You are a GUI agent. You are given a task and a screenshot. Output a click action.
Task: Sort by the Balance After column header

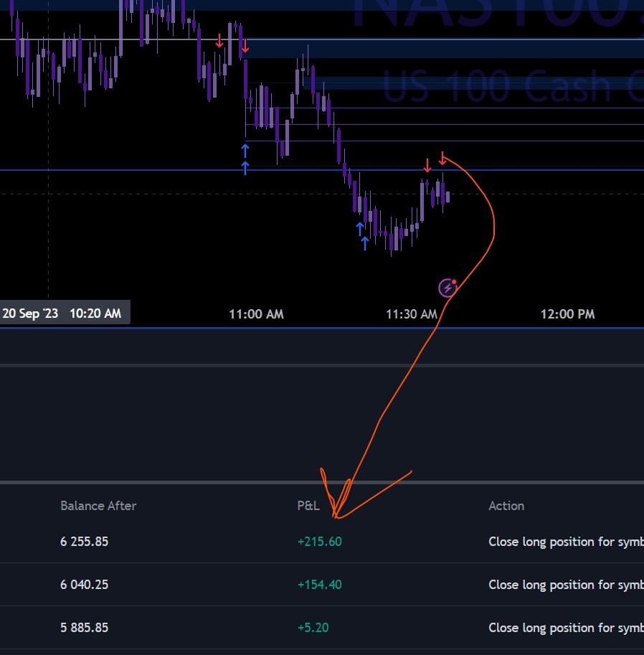[98, 506]
